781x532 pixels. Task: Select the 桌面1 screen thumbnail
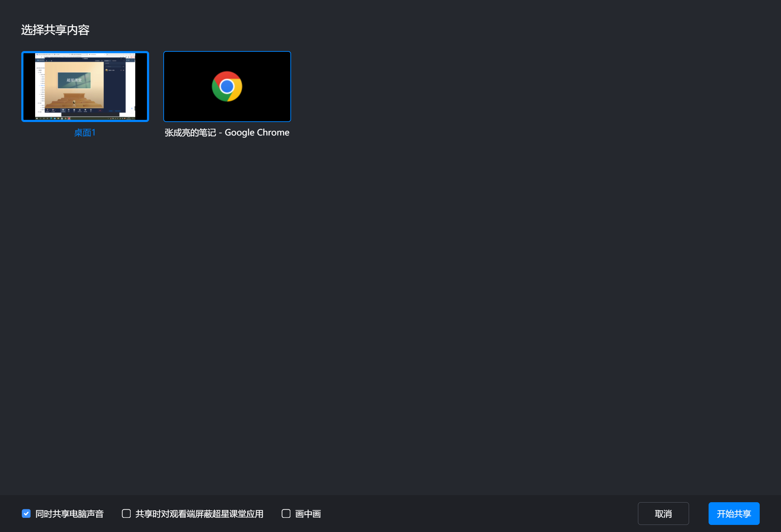point(85,86)
